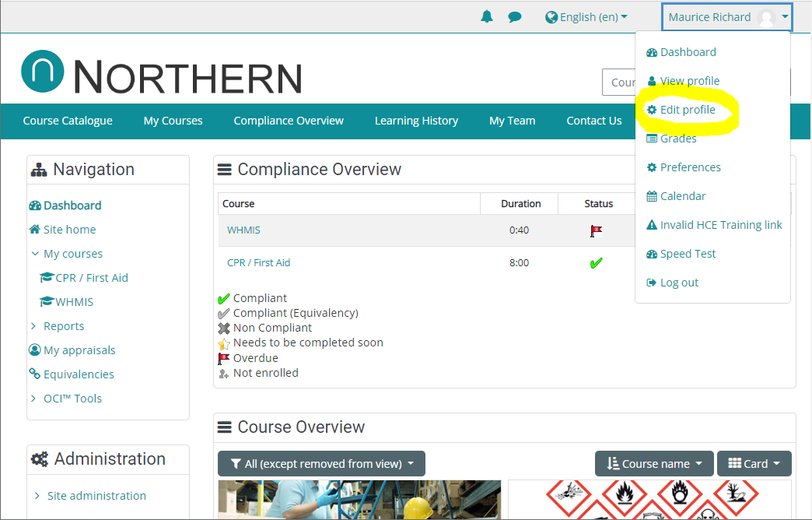Expand the Reports tree item
The height and width of the screenshot is (520, 812).
point(33,326)
